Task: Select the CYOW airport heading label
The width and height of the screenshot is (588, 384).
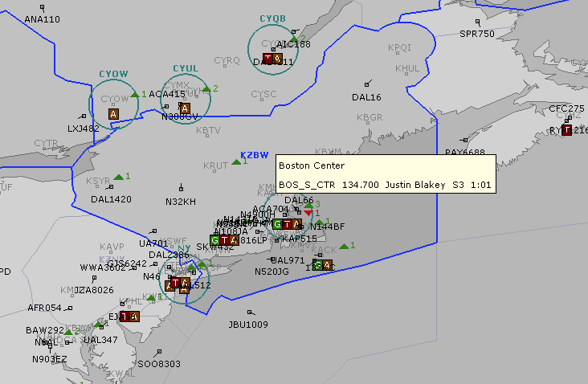Action: pyautogui.click(x=113, y=74)
